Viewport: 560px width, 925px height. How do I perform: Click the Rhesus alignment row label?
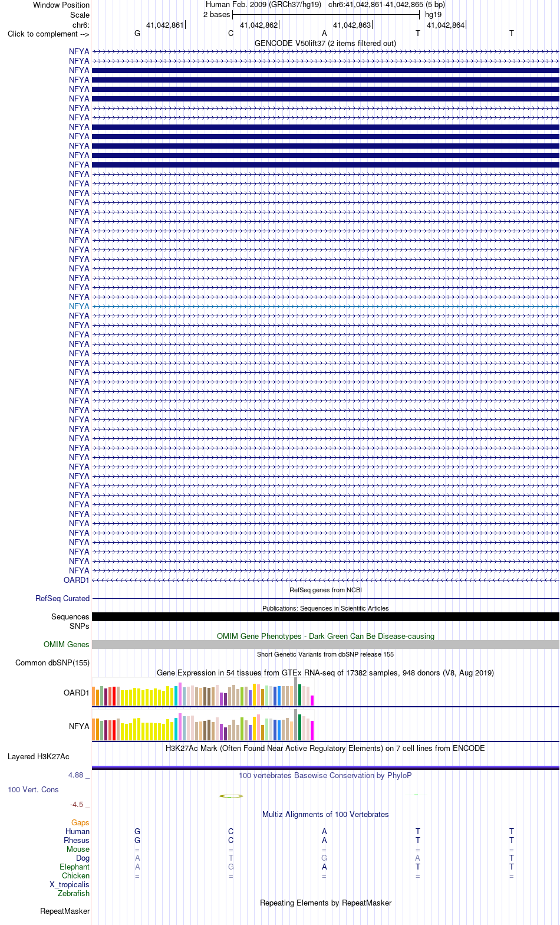pos(77,840)
